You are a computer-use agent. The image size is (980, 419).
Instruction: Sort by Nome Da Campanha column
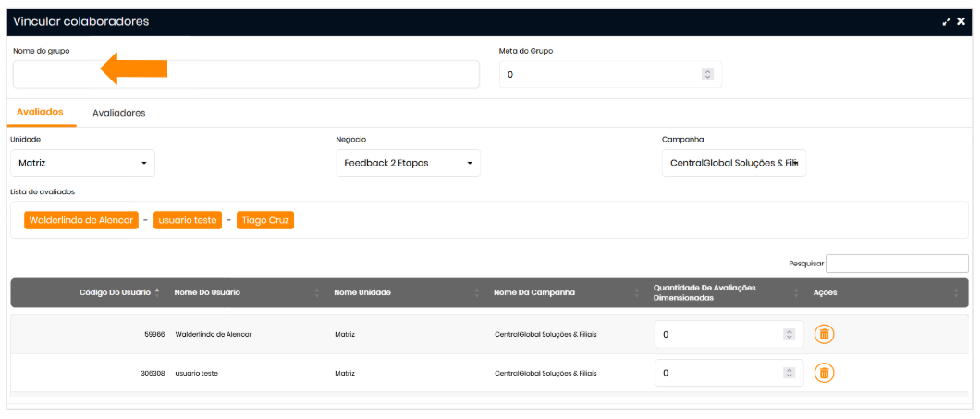pyautogui.click(x=534, y=292)
